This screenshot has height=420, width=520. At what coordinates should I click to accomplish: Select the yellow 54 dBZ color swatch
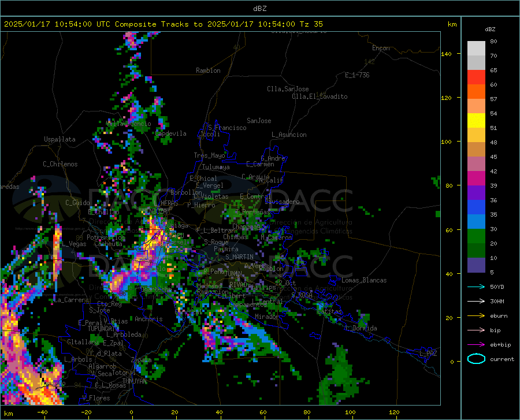[x=476, y=121]
